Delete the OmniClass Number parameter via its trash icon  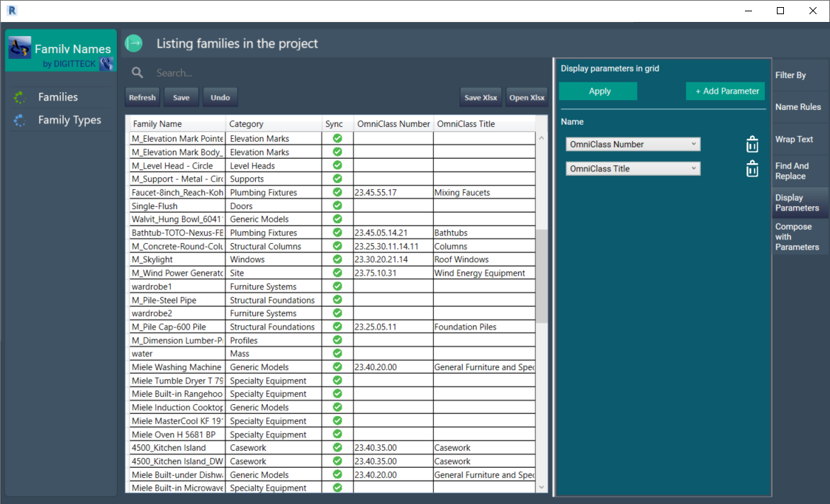pos(752,144)
